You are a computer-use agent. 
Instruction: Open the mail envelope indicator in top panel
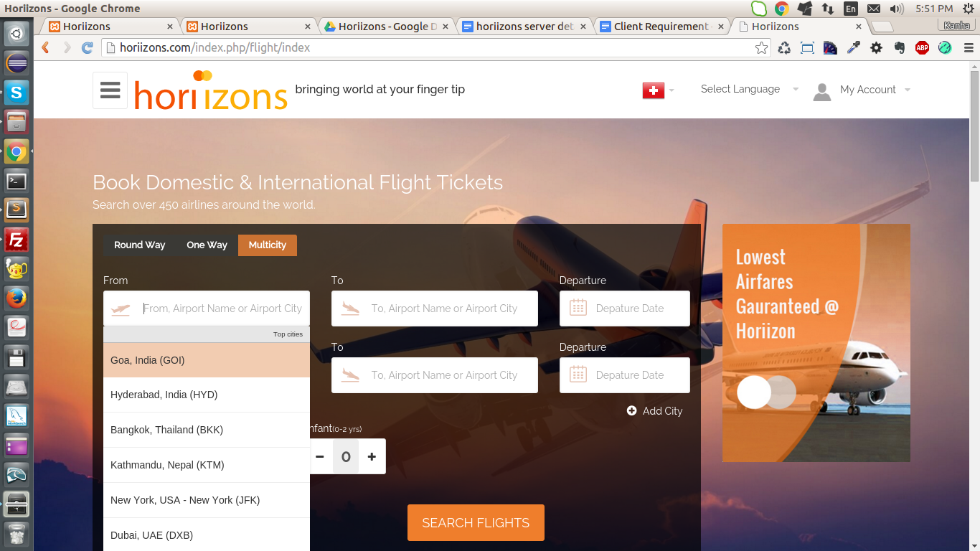click(873, 9)
